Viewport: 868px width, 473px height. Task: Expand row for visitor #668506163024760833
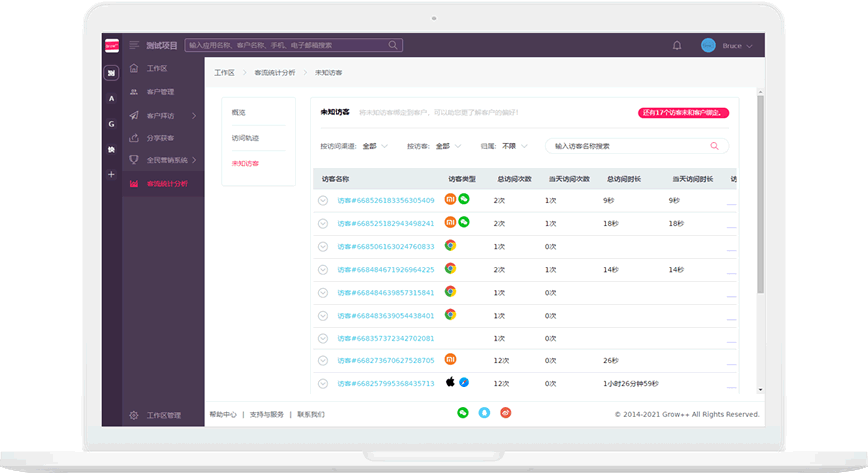(323, 246)
